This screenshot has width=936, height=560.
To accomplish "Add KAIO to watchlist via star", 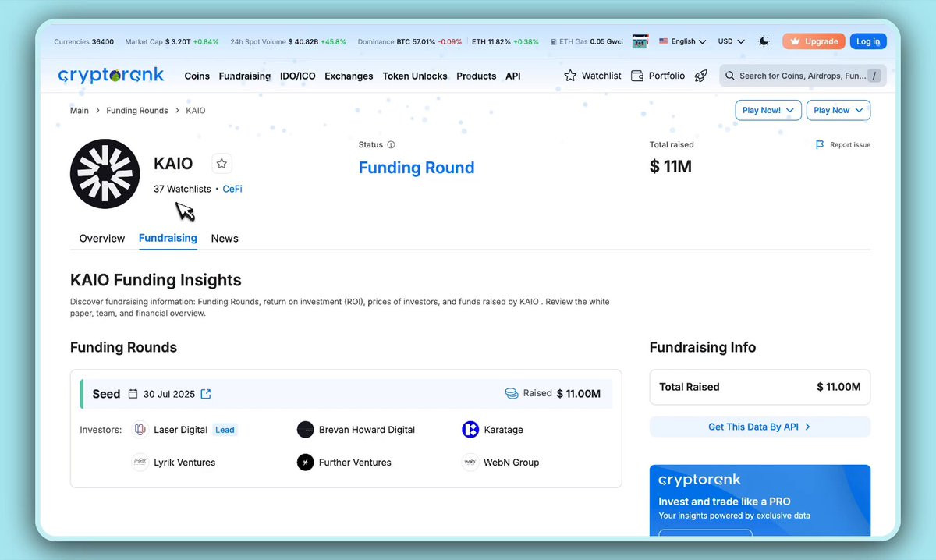I will [222, 163].
